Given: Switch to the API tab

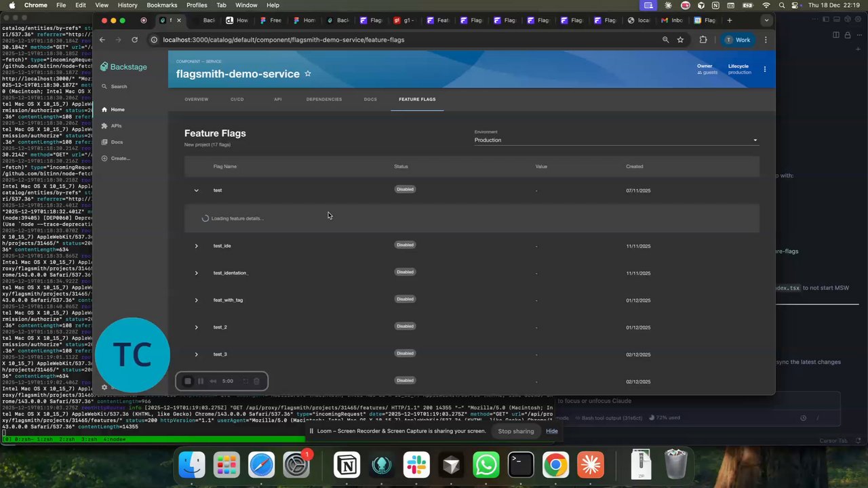Looking at the screenshot, I should point(278,100).
